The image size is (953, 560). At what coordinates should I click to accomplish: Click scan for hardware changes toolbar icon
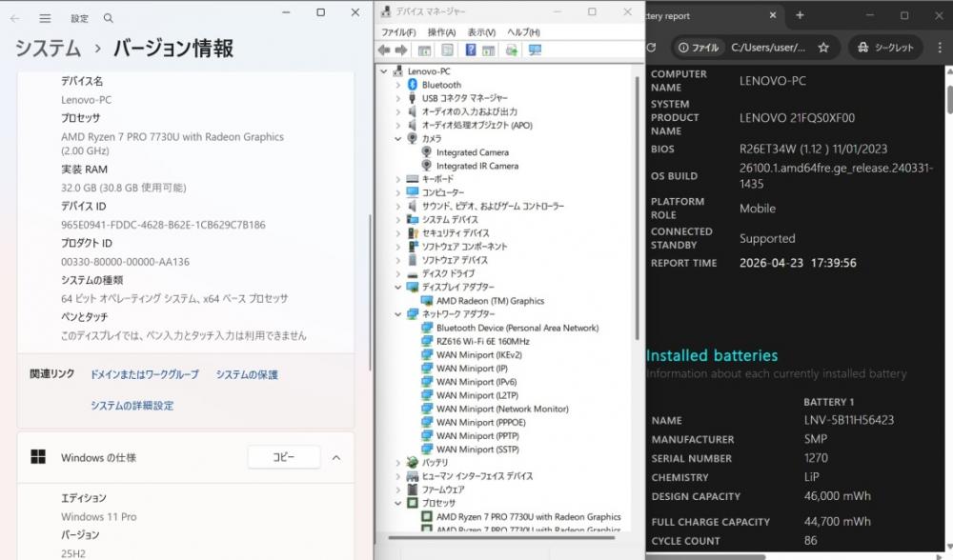click(535, 50)
